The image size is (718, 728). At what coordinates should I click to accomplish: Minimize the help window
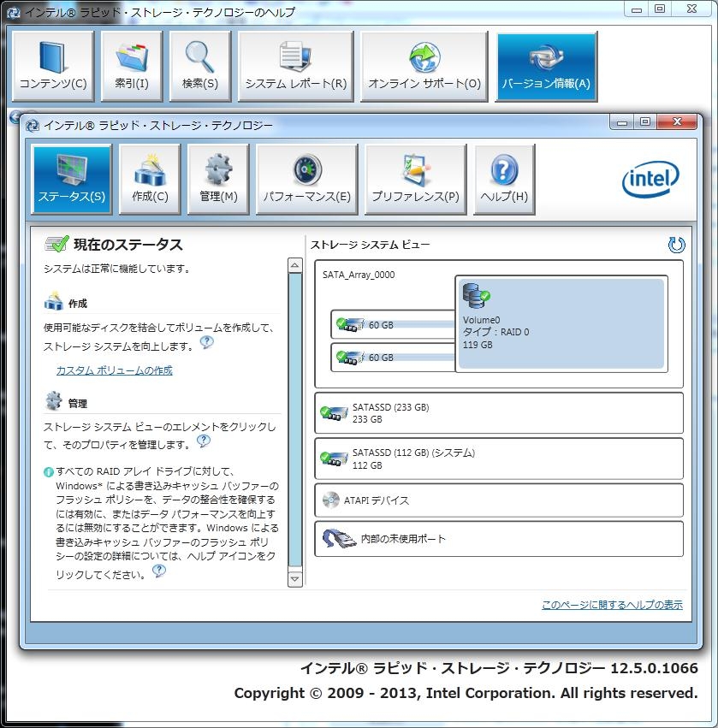coord(637,9)
